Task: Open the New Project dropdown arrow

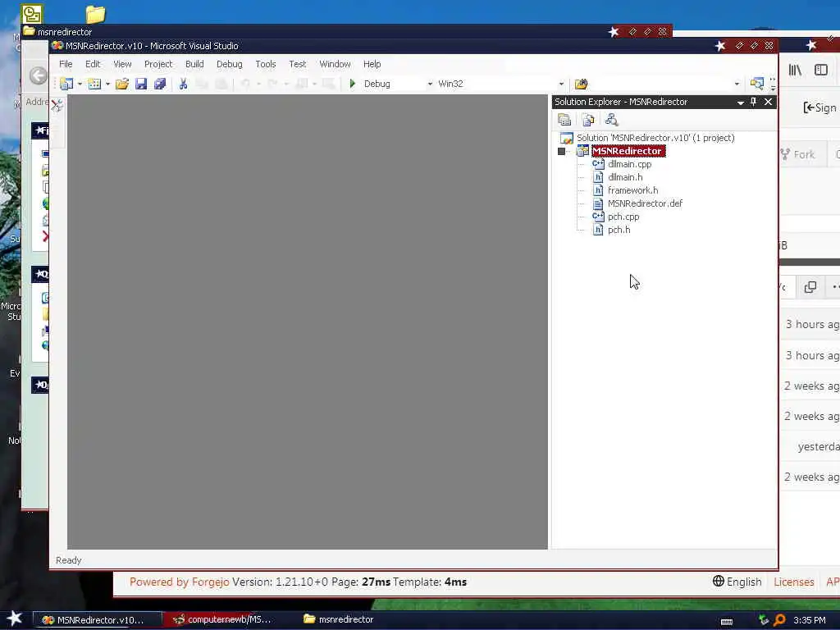Action: [x=80, y=84]
